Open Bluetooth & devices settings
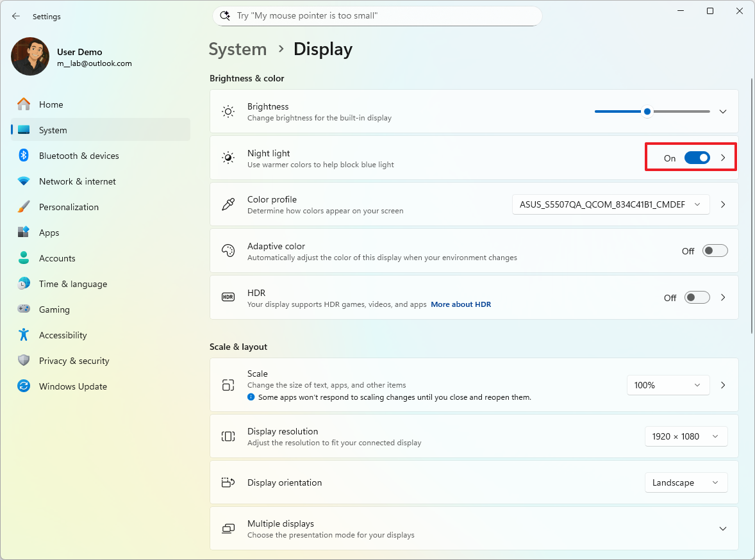755x560 pixels. point(22,155)
